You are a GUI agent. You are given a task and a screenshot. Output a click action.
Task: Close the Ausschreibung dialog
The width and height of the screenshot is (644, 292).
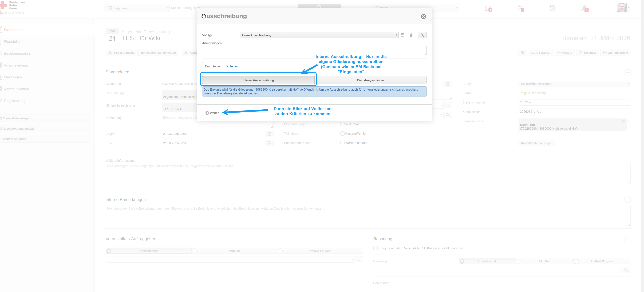point(423,17)
